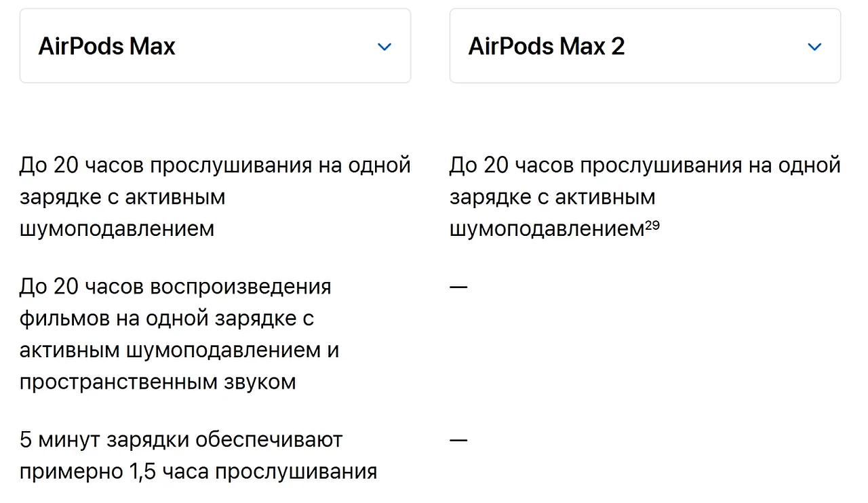The image size is (868, 503).
Task: Click the line "активным шумоподавлением и"
Action: [179, 350]
